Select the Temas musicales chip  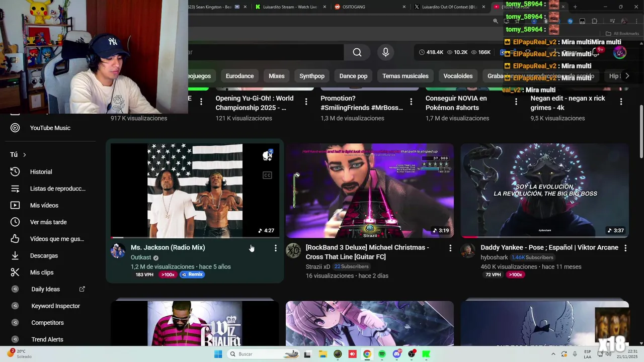click(405, 76)
